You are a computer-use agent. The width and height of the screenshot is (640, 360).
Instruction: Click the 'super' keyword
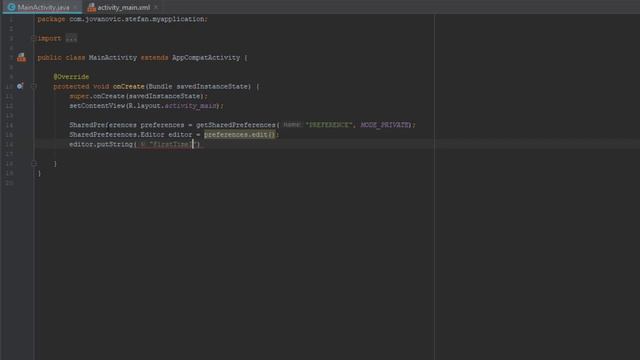pyautogui.click(x=79, y=96)
